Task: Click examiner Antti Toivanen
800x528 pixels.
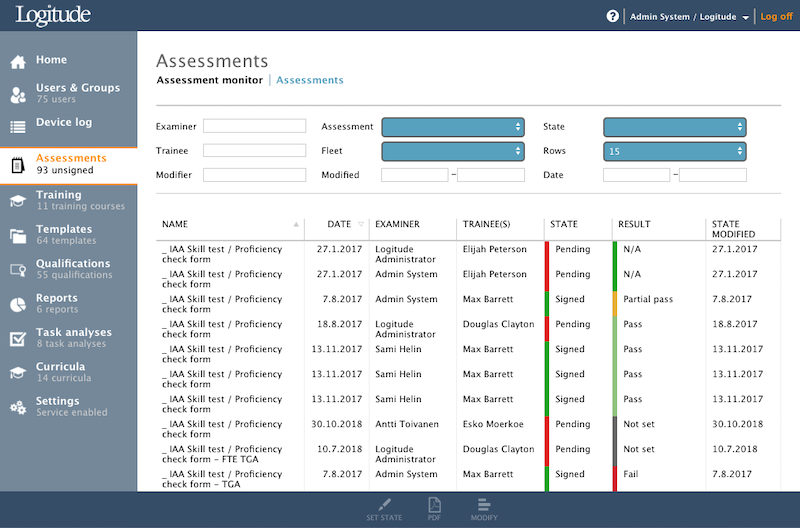Action: tap(407, 424)
